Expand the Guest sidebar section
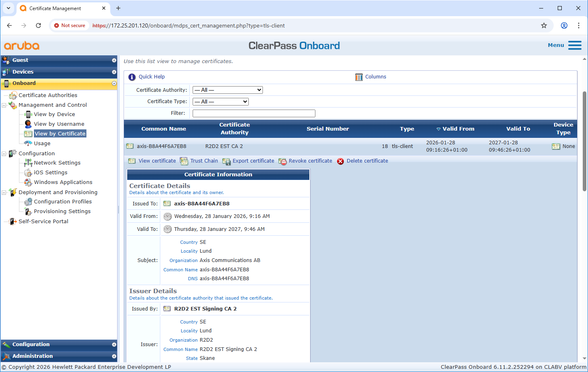The image size is (588, 372). tap(114, 60)
